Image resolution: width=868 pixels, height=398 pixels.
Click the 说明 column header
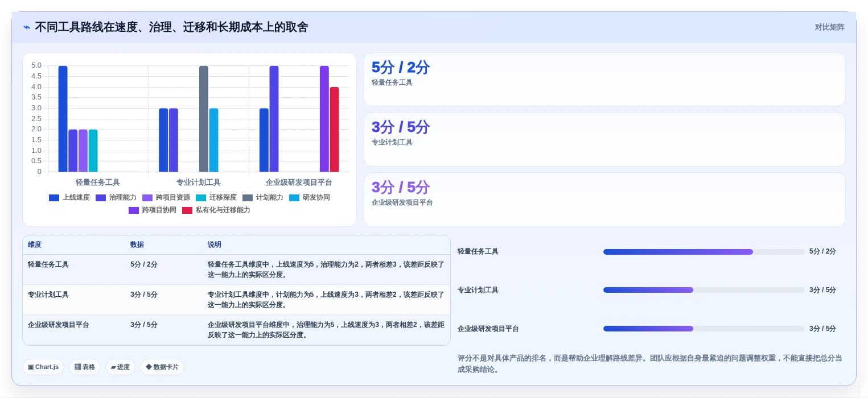tap(215, 245)
